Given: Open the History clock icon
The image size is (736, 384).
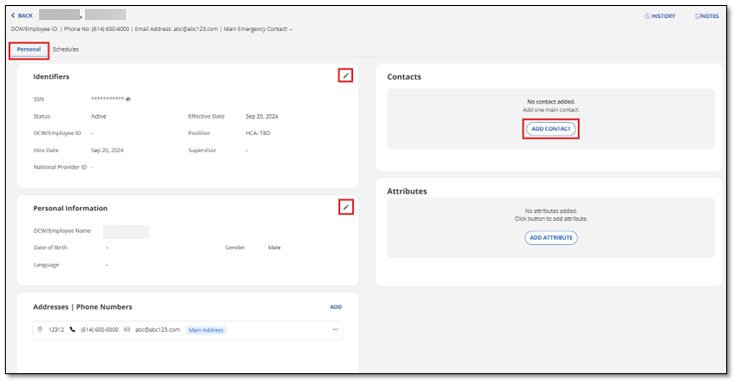Looking at the screenshot, I should [647, 16].
